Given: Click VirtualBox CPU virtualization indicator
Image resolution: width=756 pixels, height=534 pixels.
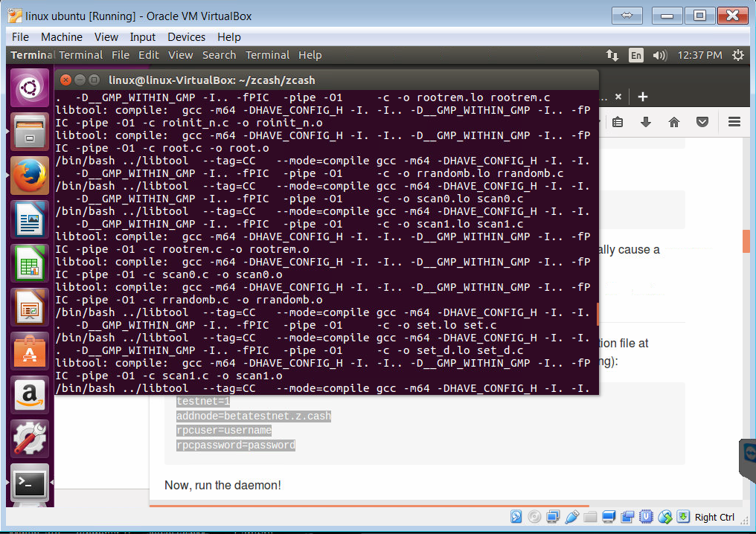Looking at the screenshot, I should (646, 517).
